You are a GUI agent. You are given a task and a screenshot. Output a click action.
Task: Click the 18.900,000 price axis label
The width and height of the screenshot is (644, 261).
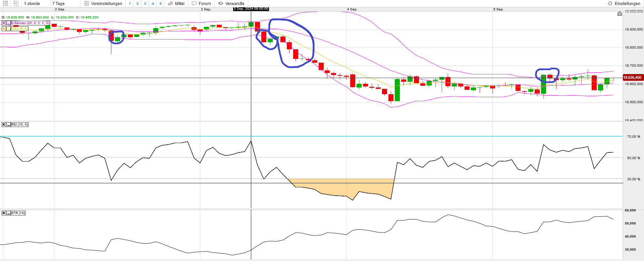(x=634, y=29)
